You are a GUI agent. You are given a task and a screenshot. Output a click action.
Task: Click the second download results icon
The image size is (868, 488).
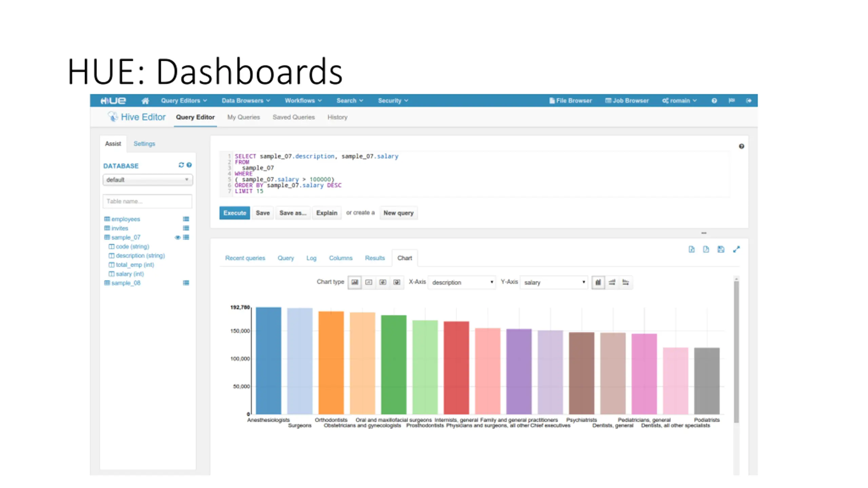pyautogui.click(x=706, y=249)
